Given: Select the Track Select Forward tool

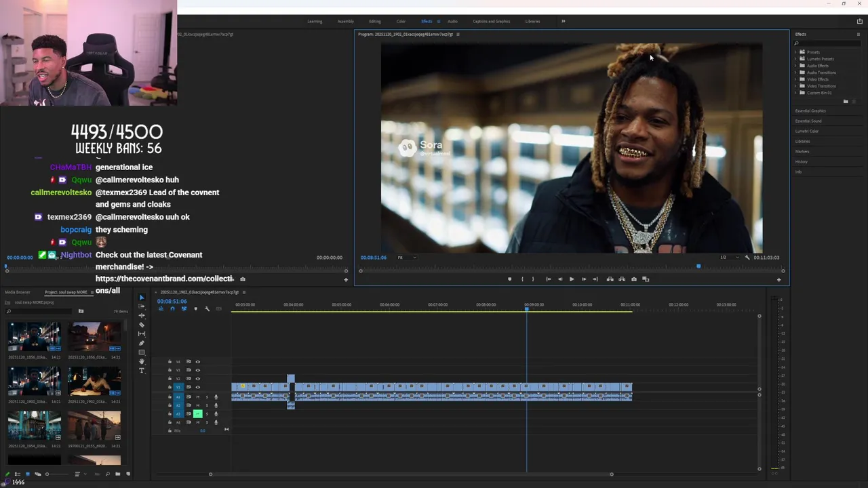Looking at the screenshot, I should pos(142,306).
